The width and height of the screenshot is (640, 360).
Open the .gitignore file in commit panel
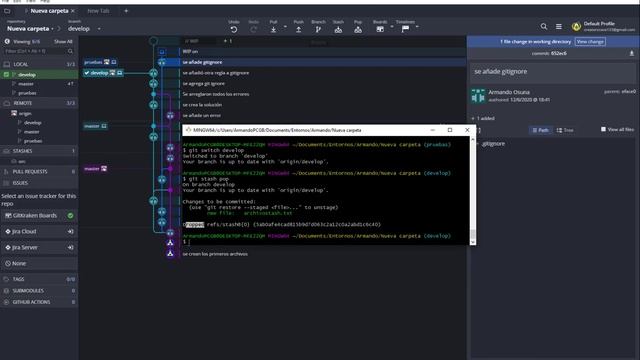click(493, 144)
